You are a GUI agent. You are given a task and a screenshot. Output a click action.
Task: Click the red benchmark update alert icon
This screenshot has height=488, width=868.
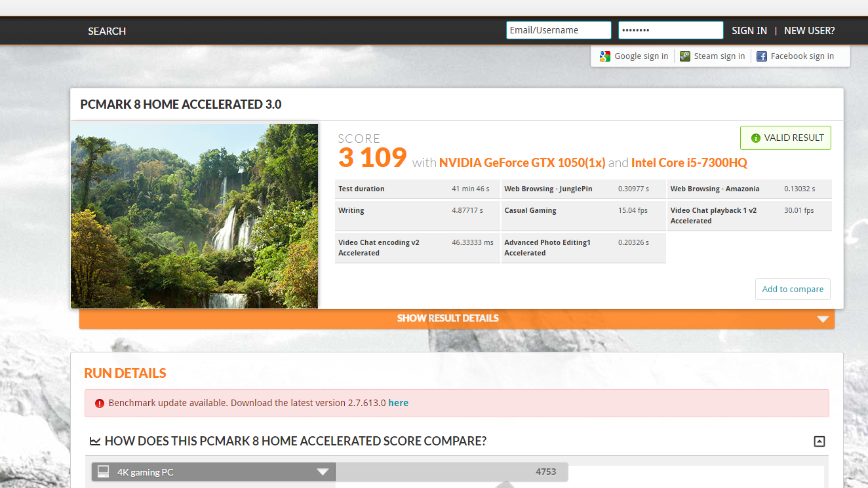coord(100,404)
